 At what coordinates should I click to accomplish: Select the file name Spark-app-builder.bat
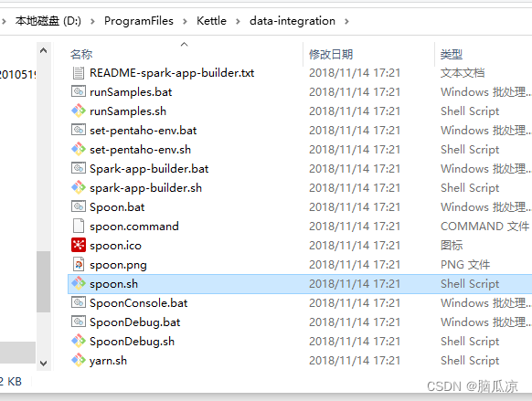(149, 169)
